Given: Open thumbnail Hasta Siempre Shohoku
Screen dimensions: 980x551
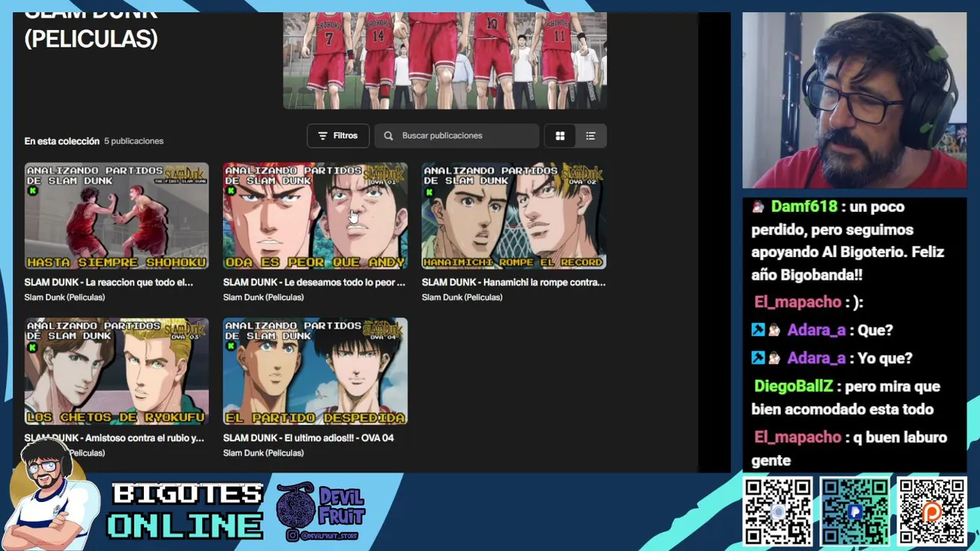Looking at the screenshot, I should coord(116,216).
